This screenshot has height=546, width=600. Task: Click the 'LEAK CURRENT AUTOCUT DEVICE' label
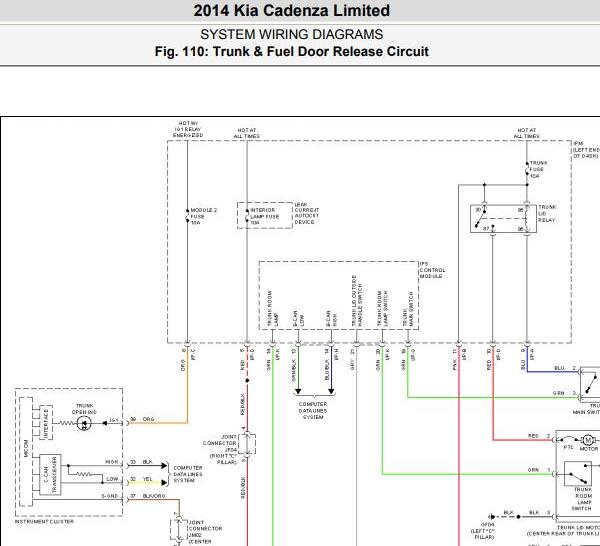[x=307, y=213]
